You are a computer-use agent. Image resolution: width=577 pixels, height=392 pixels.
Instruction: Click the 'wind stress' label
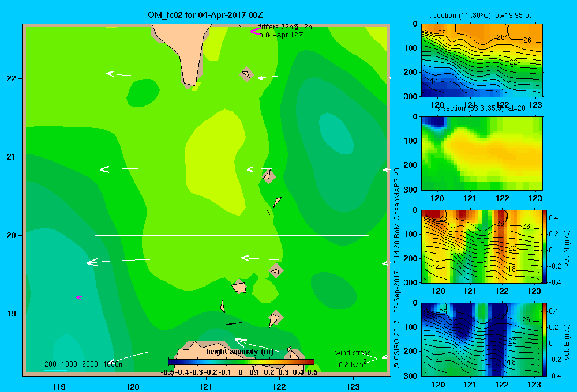pos(353,352)
